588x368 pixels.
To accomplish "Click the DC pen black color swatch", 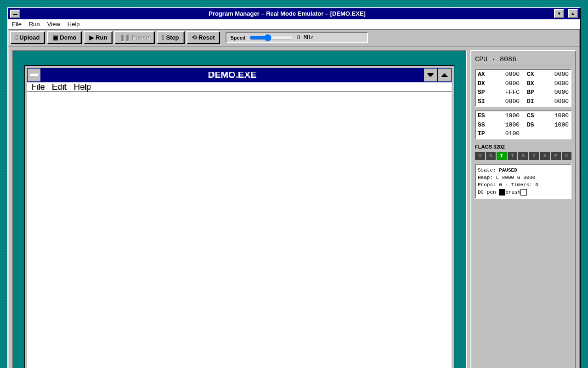I will pos(502,192).
